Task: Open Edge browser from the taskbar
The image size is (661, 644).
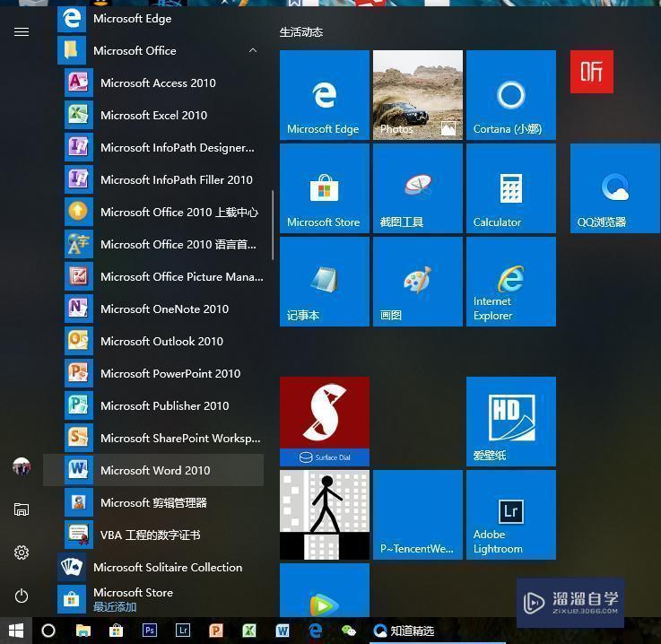Action: [x=316, y=631]
